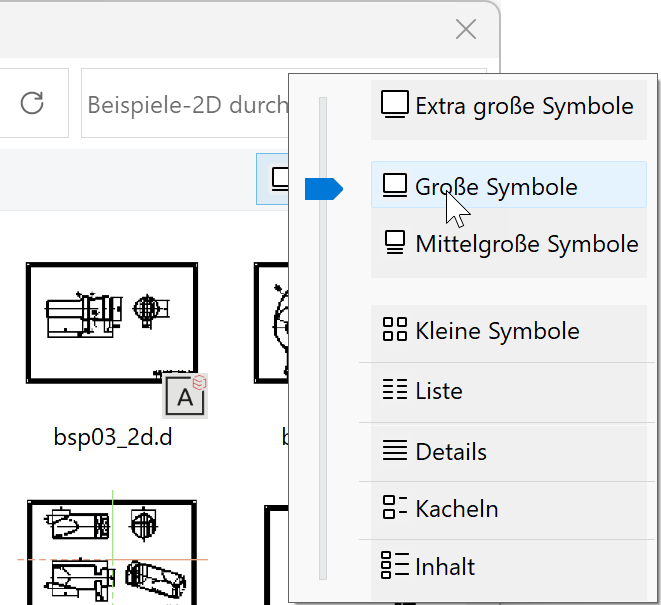The image size is (661, 605).
Task: Select the bottom-left drawing thumbnail with green line
Action: (111, 552)
